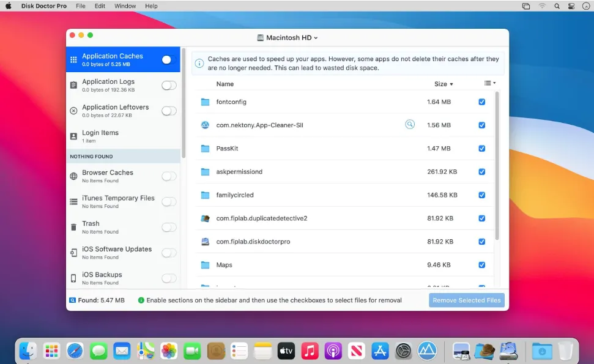Uncheck the askpermissiond checkbox
The width and height of the screenshot is (594, 364).
coord(482,171)
